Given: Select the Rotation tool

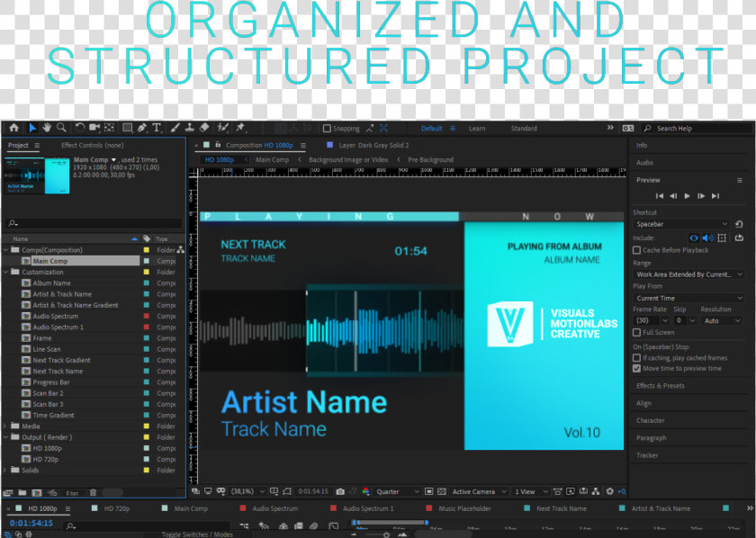Looking at the screenshot, I should click(79, 128).
